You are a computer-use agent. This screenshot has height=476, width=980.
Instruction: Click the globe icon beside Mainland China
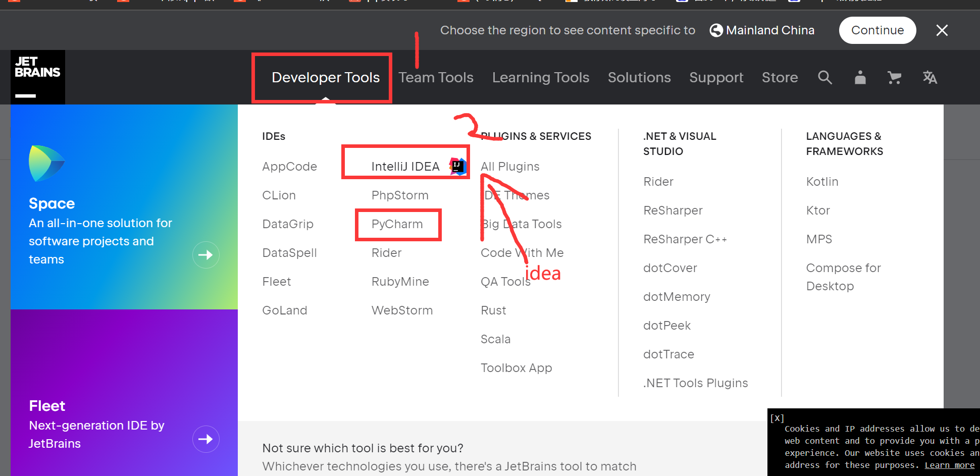(715, 30)
